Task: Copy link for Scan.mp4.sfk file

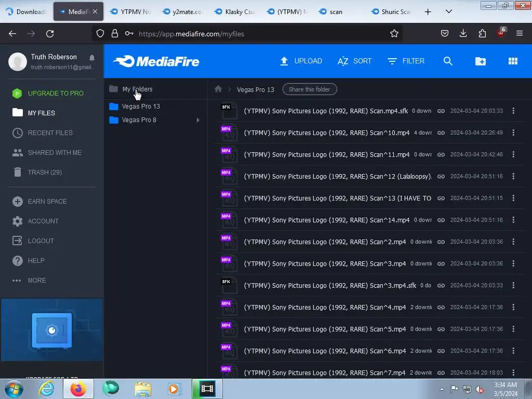Action: pyautogui.click(x=441, y=111)
